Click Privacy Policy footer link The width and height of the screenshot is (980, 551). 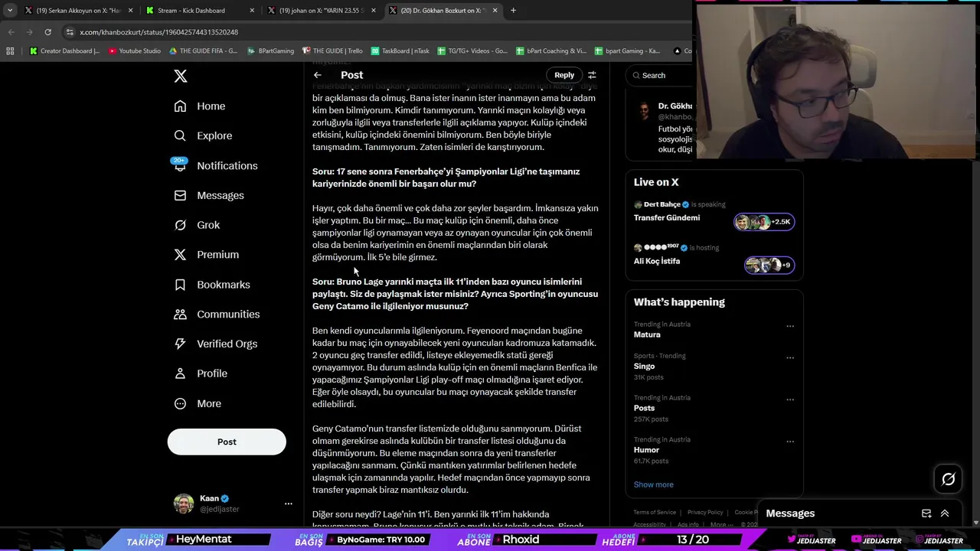pos(705,512)
